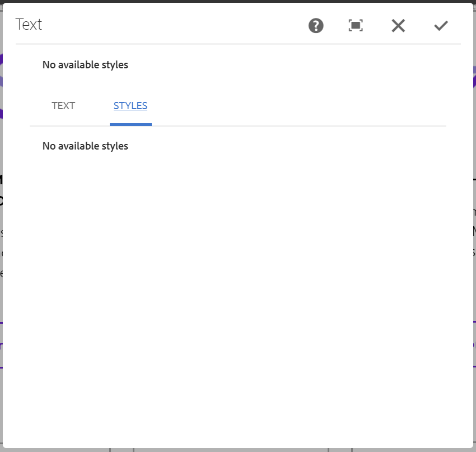The width and height of the screenshot is (476, 452).
Task: Select the STYLES tab
Action: tap(130, 106)
